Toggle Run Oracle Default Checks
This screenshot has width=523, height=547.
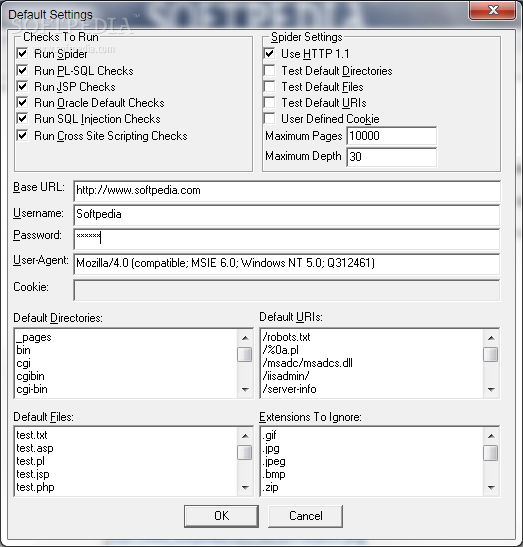[22, 103]
